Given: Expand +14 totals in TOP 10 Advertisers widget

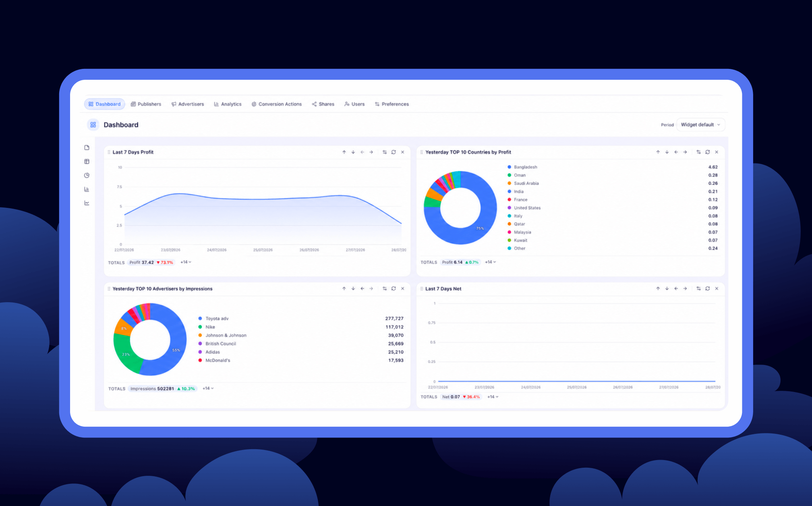Looking at the screenshot, I should (208, 388).
